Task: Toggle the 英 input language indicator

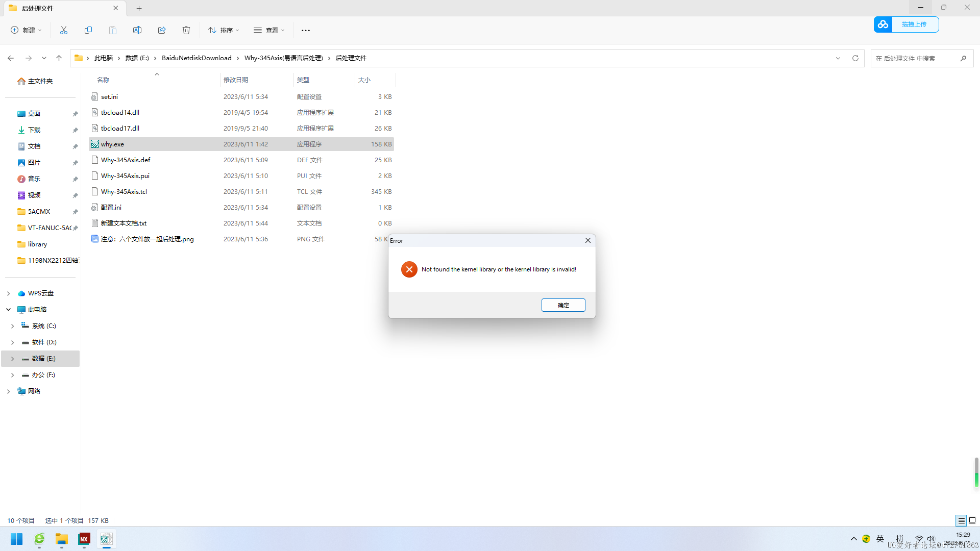Action: coord(880,539)
